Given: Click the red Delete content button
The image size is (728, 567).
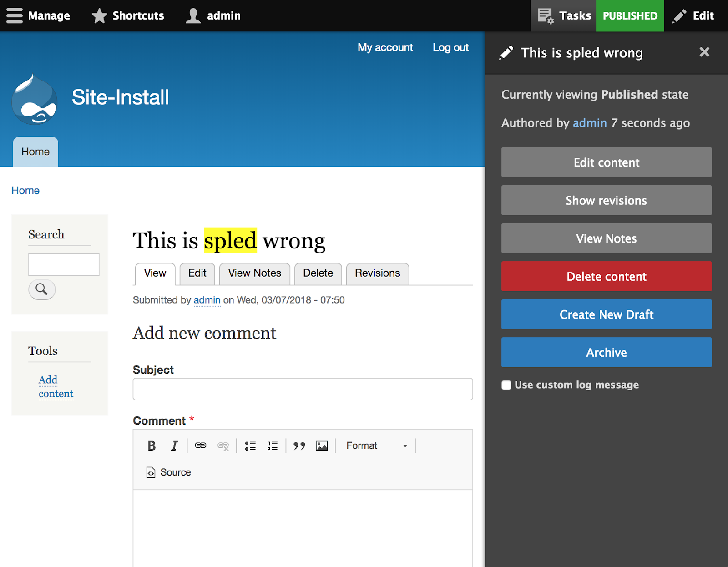Looking at the screenshot, I should [607, 276].
